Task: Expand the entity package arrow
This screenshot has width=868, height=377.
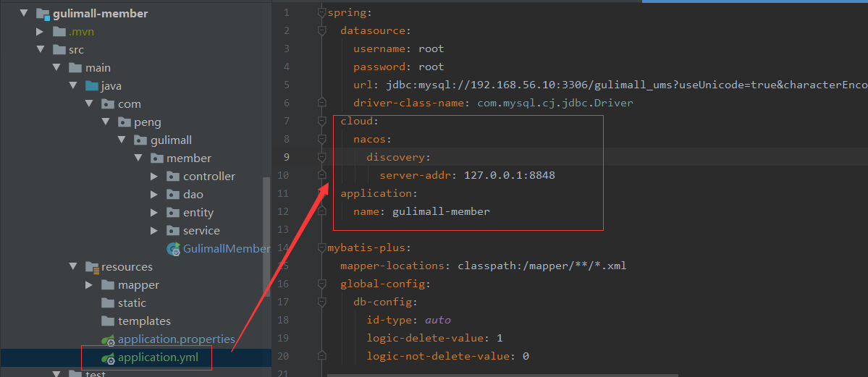Action: [154, 213]
